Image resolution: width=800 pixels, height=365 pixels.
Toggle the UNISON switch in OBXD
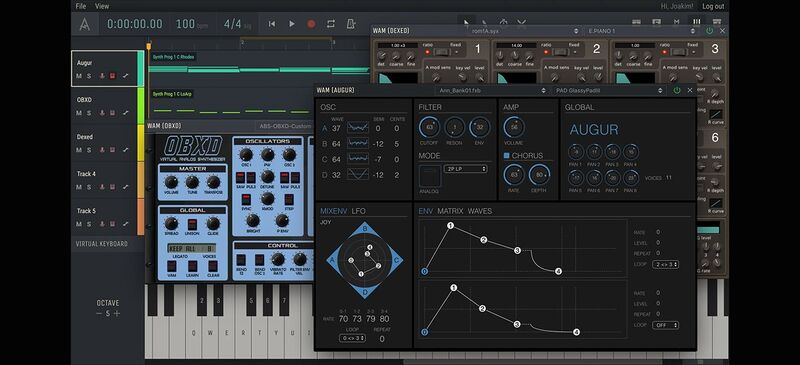point(192,224)
